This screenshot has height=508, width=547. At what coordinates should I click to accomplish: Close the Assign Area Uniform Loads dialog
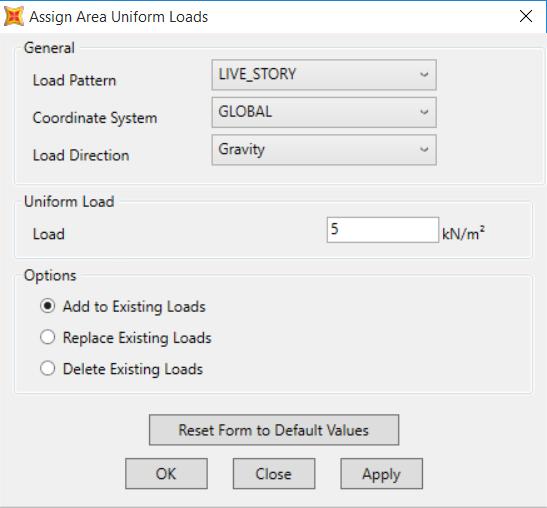tap(526, 16)
